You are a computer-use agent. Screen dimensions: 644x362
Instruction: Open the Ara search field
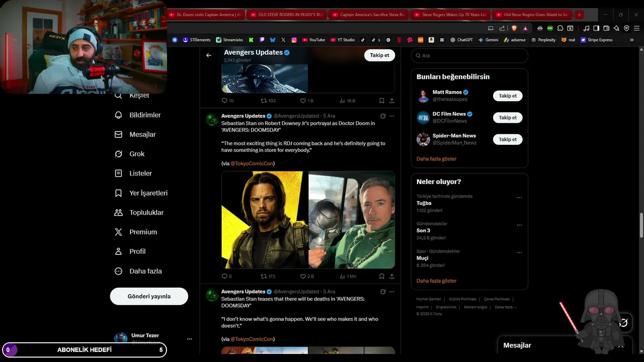(469, 55)
